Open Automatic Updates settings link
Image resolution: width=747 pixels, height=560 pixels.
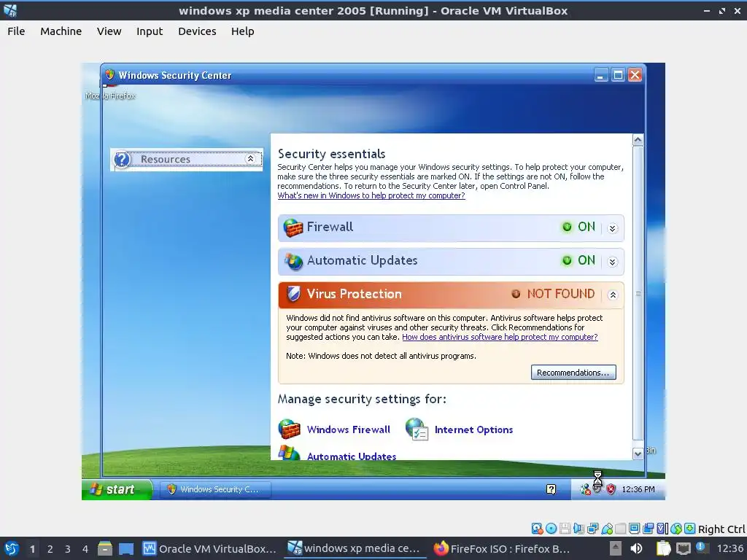click(352, 456)
